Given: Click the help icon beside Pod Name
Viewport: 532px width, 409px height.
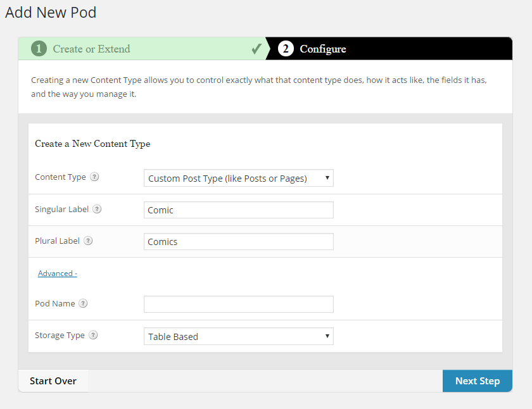Looking at the screenshot, I should 83,304.
